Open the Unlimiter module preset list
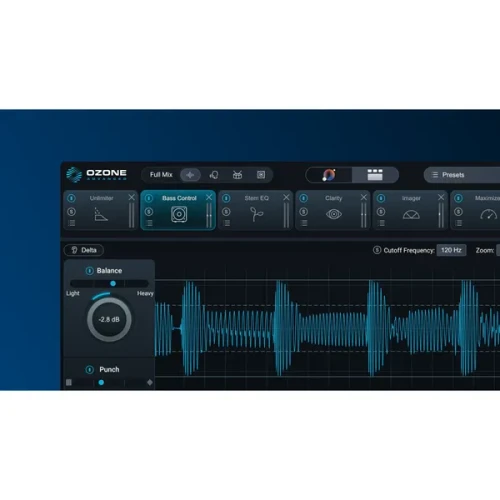 click(71, 223)
